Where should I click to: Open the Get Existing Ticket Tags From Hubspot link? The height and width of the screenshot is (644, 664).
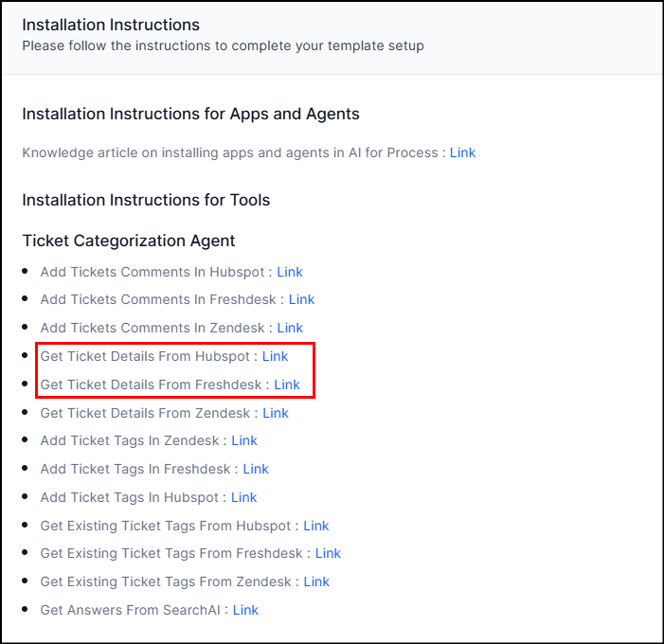(x=316, y=526)
